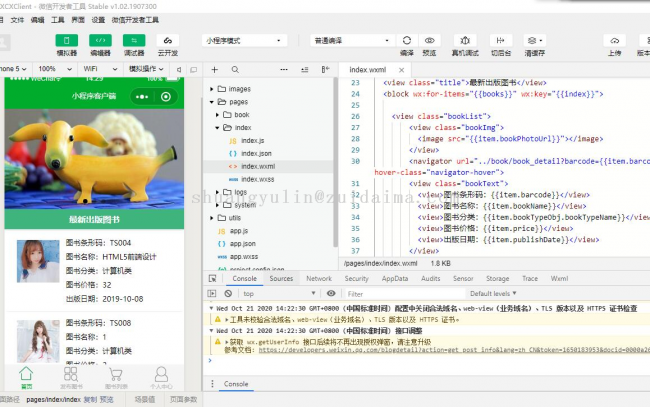Viewport: 650px width, 407px height.
Task: Click the 清缓存 clear cache icon
Action: [x=535, y=40]
